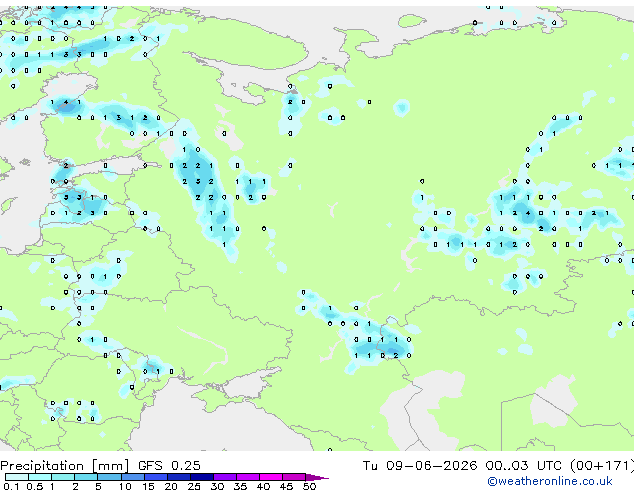The height and width of the screenshot is (490, 634).
Task: Click the 'Tu 09-06-2026' date text
Action: click(x=420, y=466)
